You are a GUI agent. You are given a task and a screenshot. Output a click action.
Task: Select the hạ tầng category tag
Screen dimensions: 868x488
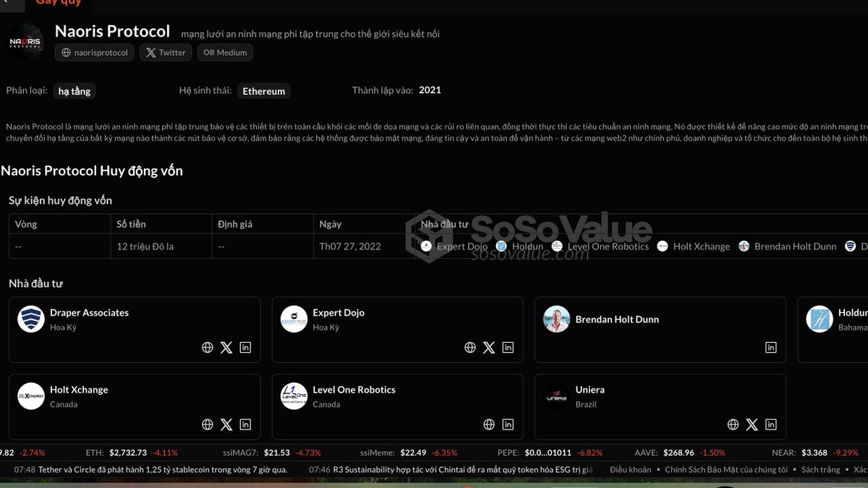[74, 91]
